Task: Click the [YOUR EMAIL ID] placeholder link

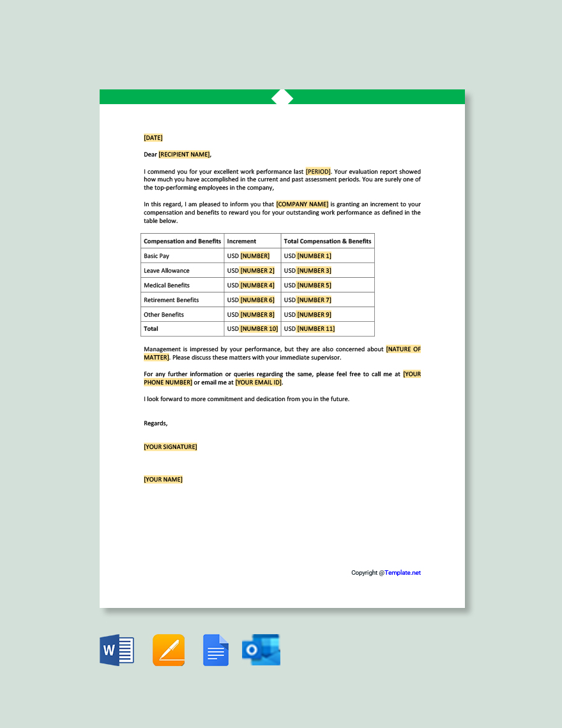Action: [258, 381]
